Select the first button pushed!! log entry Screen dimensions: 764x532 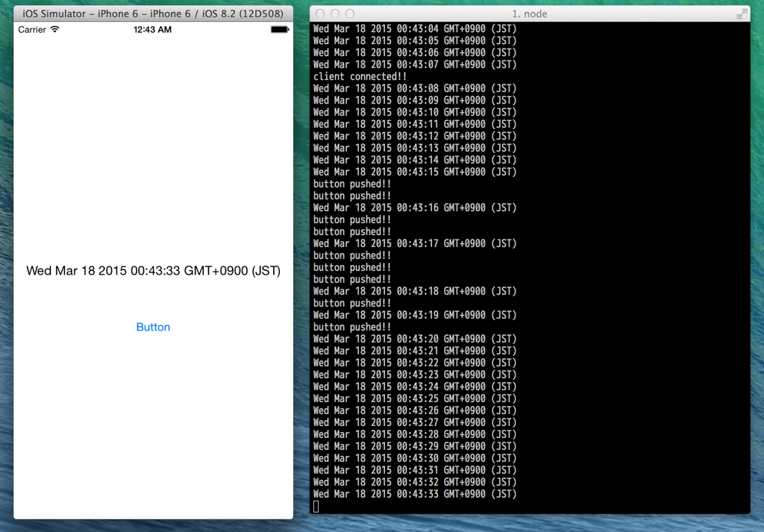(x=351, y=184)
